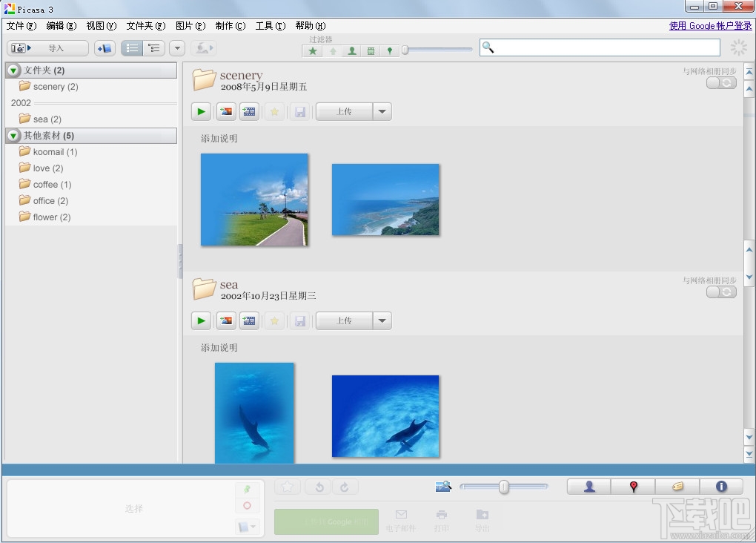
Task: Select the sea (2) folder
Action: pyautogui.click(x=40, y=119)
